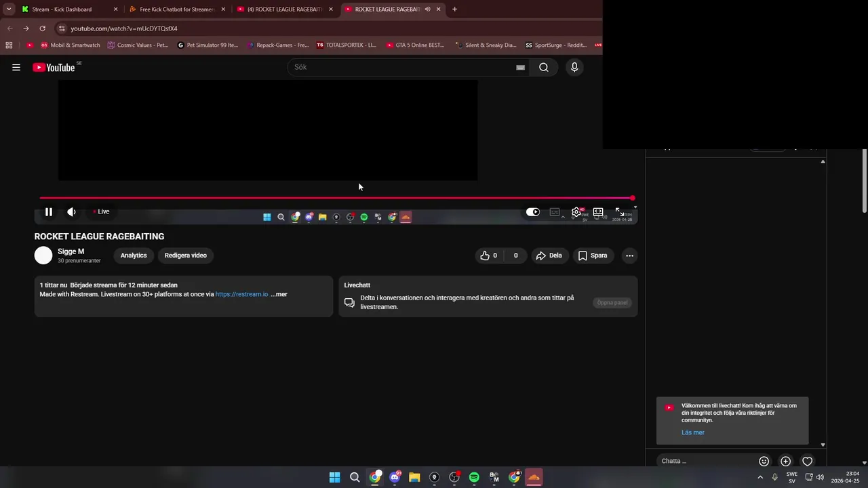Open the browser tab search dropdown
The height and width of the screenshot is (488, 868).
[9, 9]
